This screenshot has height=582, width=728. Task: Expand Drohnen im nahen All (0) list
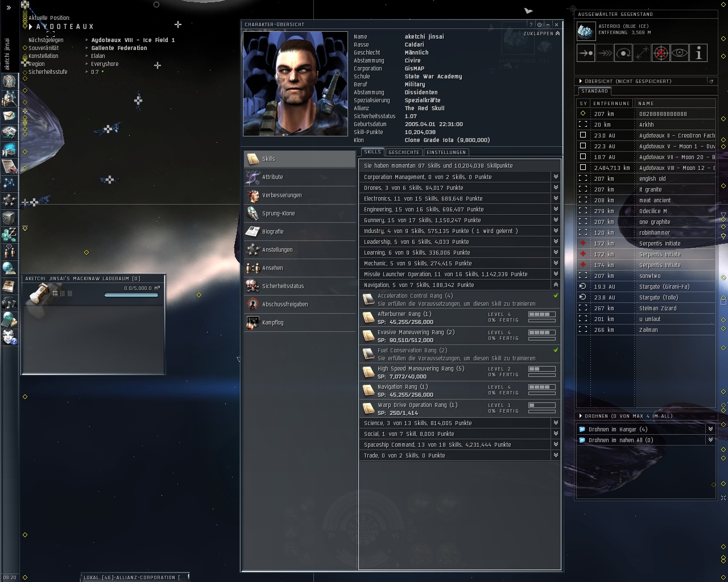coord(710,440)
